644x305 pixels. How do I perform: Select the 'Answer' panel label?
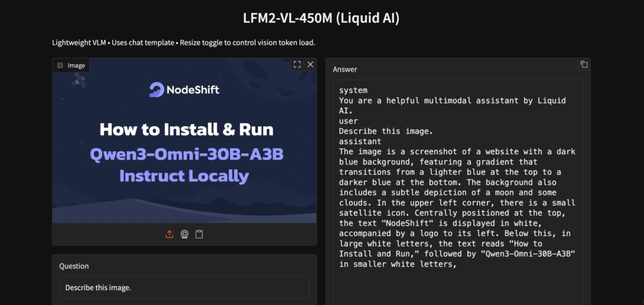(345, 69)
